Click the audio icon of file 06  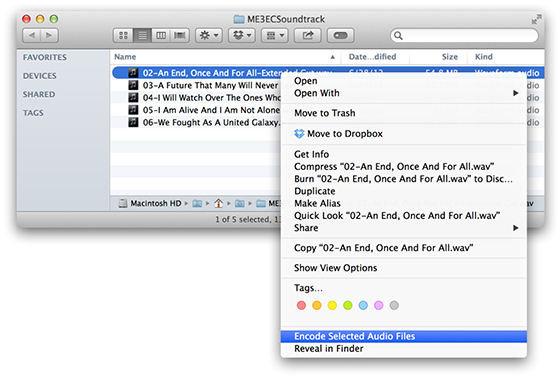pyautogui.click(x=133, y=122)
